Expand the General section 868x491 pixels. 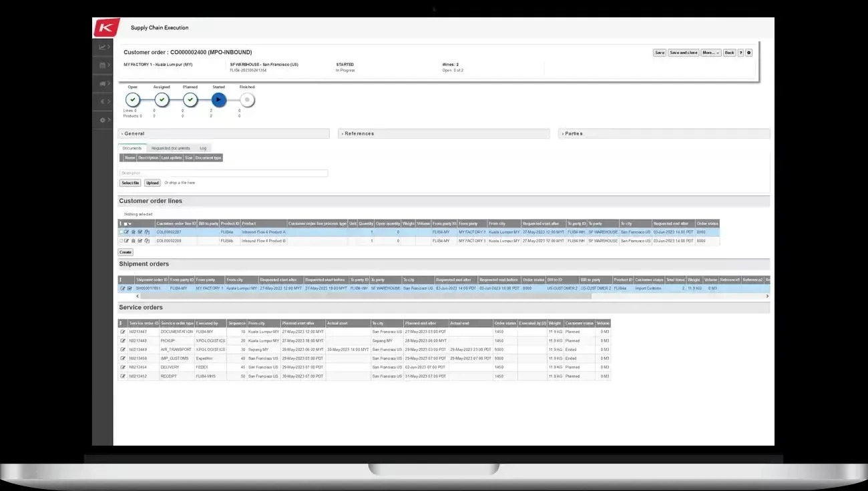click(224, 133)
